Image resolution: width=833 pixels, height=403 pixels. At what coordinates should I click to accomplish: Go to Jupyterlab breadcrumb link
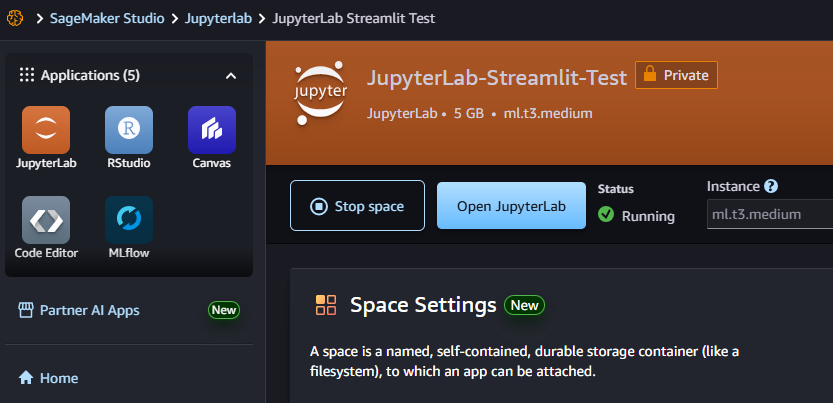(218, 19)
